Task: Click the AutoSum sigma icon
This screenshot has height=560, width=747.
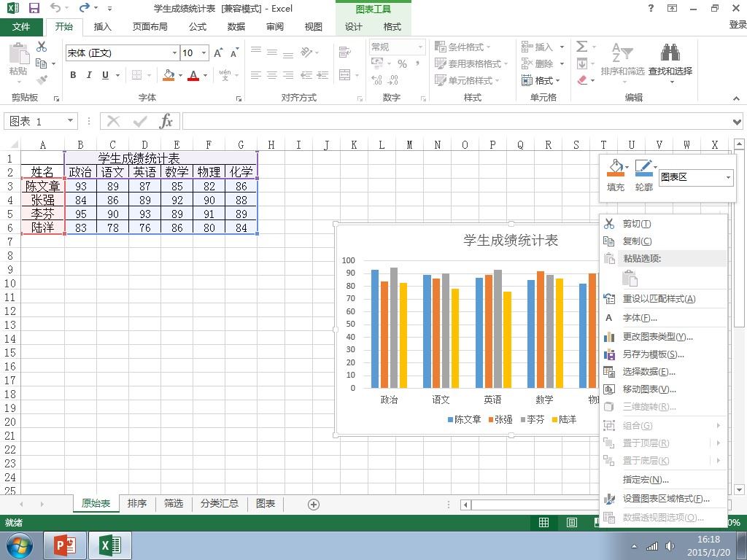Action: [x=581, y=47]
